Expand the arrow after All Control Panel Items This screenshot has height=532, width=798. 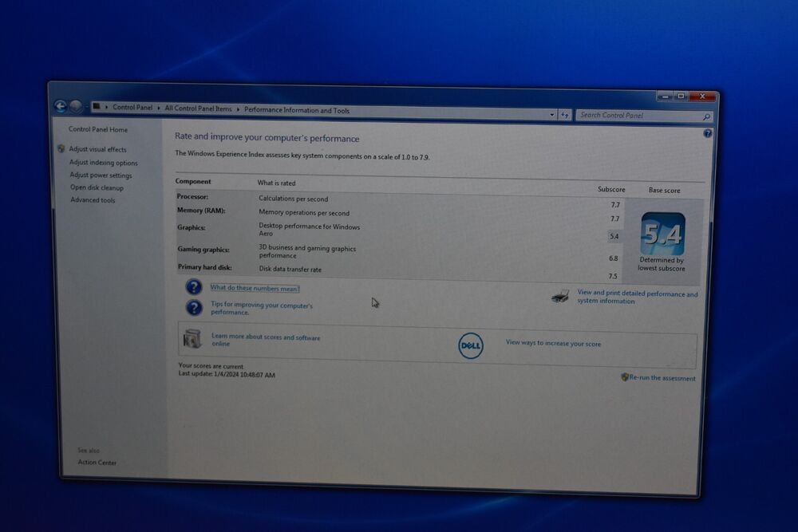238,109
